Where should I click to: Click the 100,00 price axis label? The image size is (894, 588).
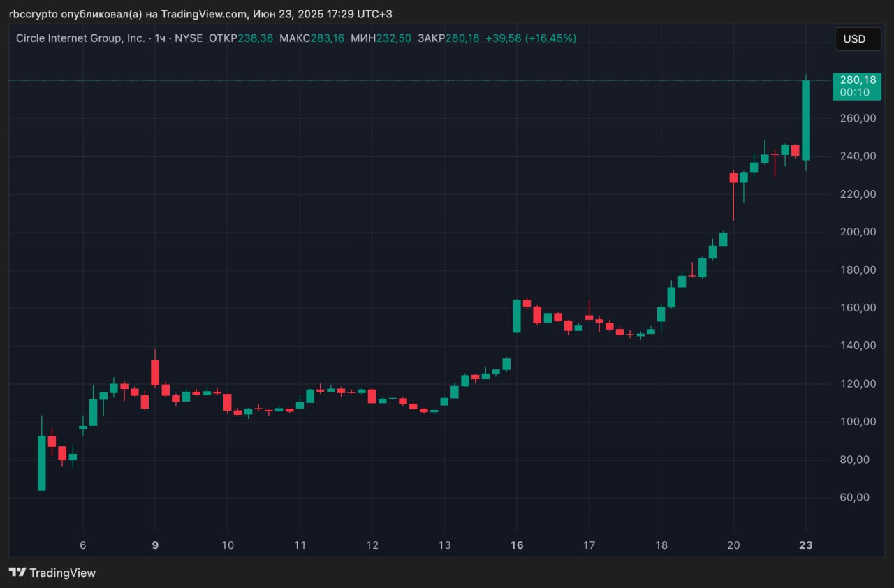(x=858, y=422)
